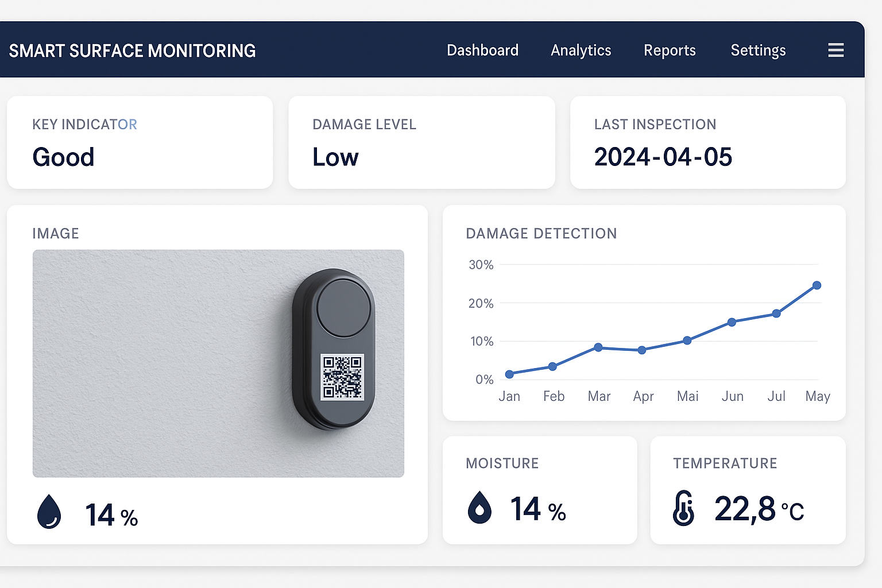Image resolution: width=882 pixels, height=588 pixels.
Task: Select the Damage Detection chart panel
Action: pos(644,310)
